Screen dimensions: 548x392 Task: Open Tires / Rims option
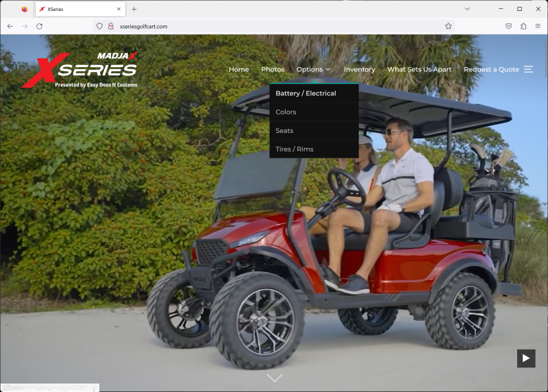[294, 149]
